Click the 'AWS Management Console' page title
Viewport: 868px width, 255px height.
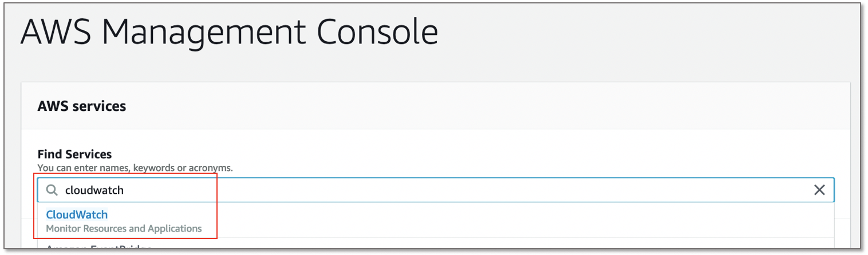(x=229, y=33)
